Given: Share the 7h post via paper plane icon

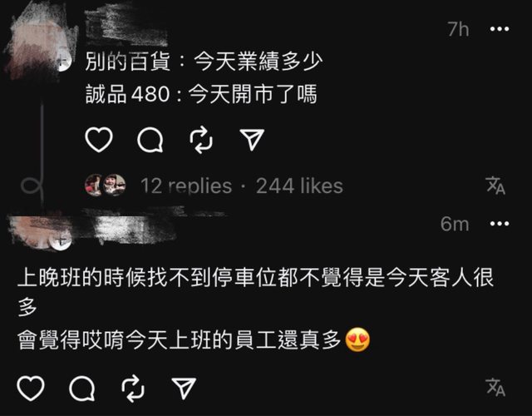Looking at the screenshot, I should point(252,140).
